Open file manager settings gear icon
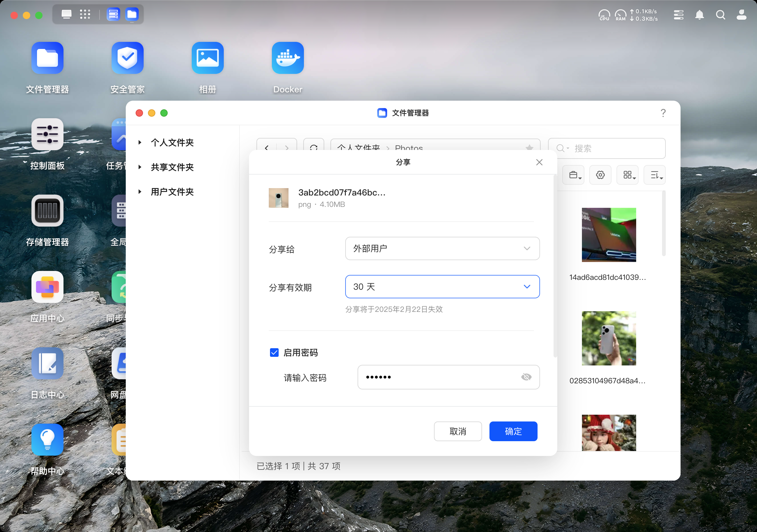757x532 pixels. (x=600, y=175)
